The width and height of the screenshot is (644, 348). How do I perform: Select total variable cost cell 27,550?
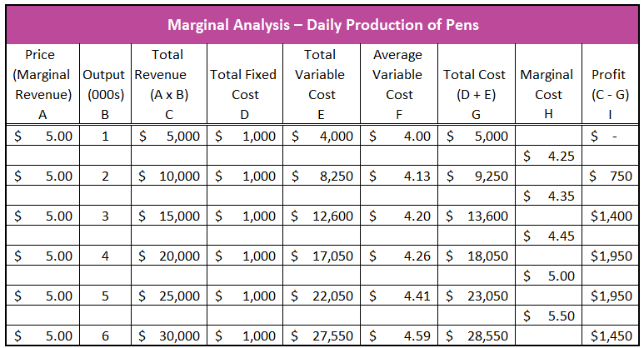click(322, 336)
